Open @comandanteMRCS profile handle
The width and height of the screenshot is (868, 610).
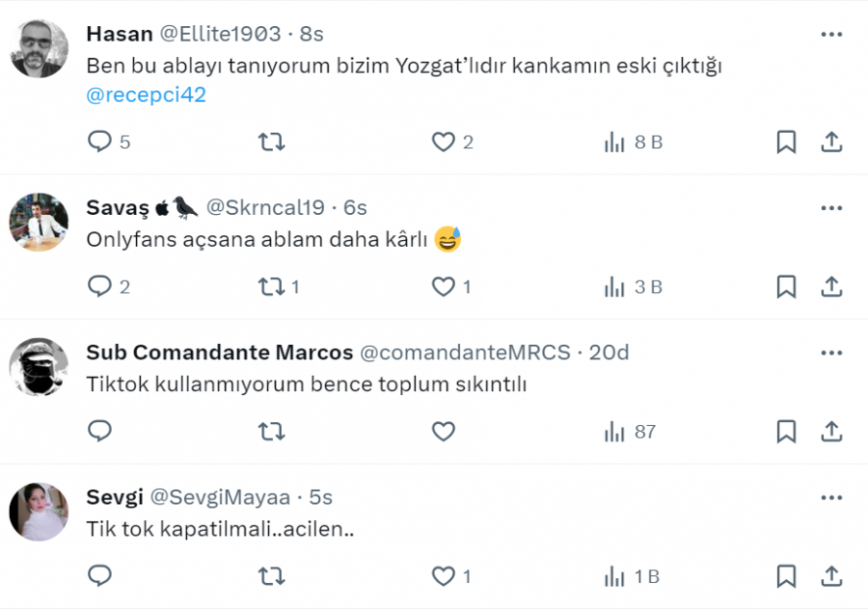[466, 353]
